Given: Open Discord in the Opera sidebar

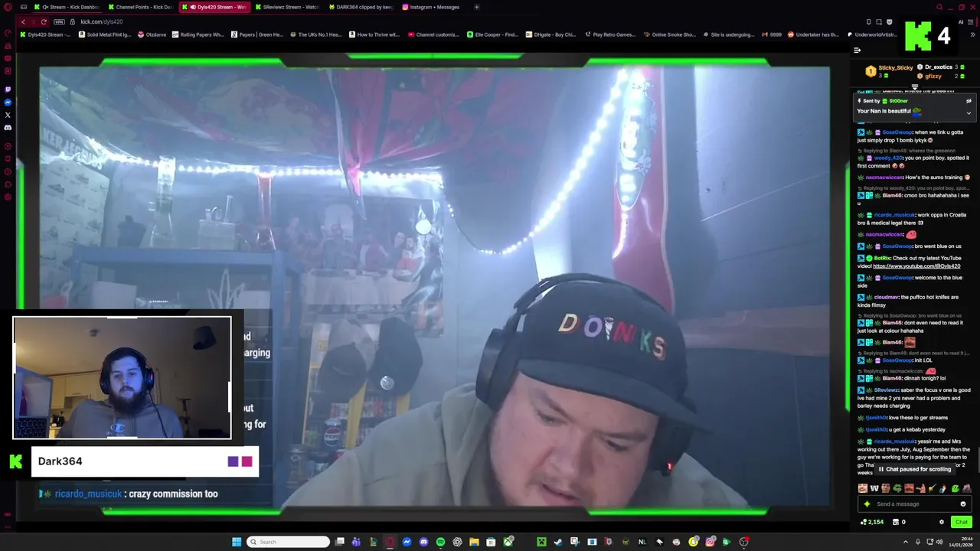Looking at the screenshot, I should point(8,128).
